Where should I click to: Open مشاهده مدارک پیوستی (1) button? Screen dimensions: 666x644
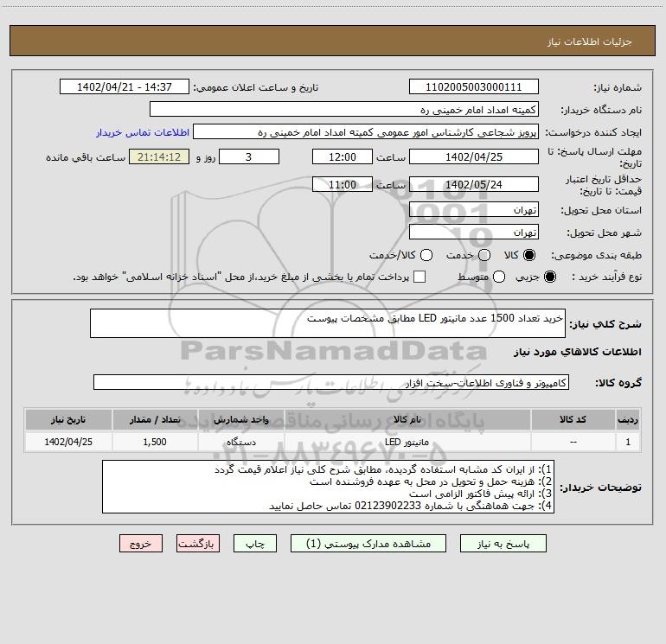pos(368,544)
